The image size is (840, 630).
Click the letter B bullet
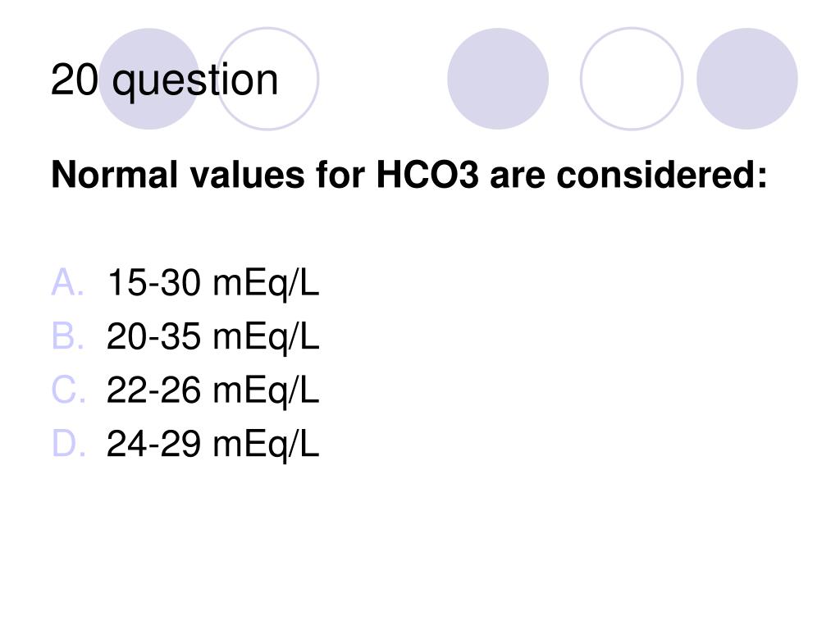pos(67,336)
